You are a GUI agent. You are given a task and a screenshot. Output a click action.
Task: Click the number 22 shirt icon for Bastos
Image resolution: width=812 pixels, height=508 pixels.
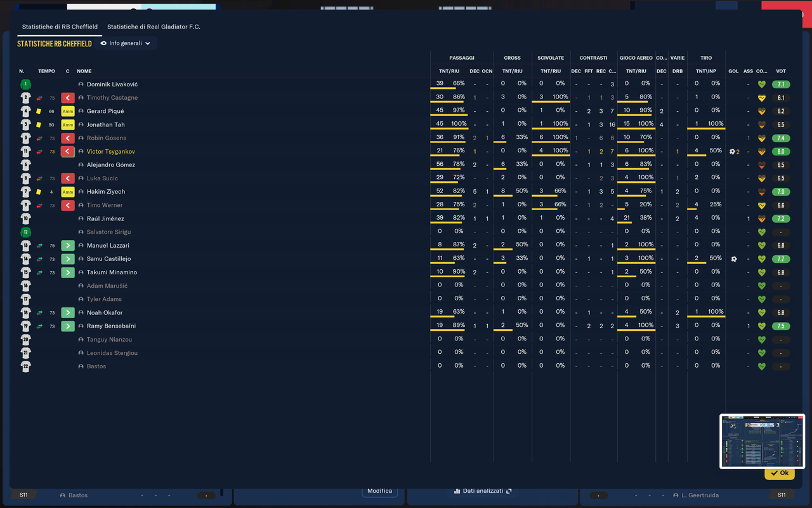25,366
